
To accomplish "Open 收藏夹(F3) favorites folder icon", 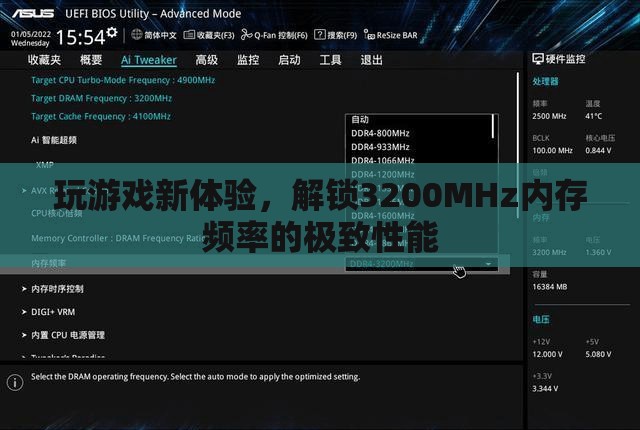I will pyautogui.click(x=189, y=35).
